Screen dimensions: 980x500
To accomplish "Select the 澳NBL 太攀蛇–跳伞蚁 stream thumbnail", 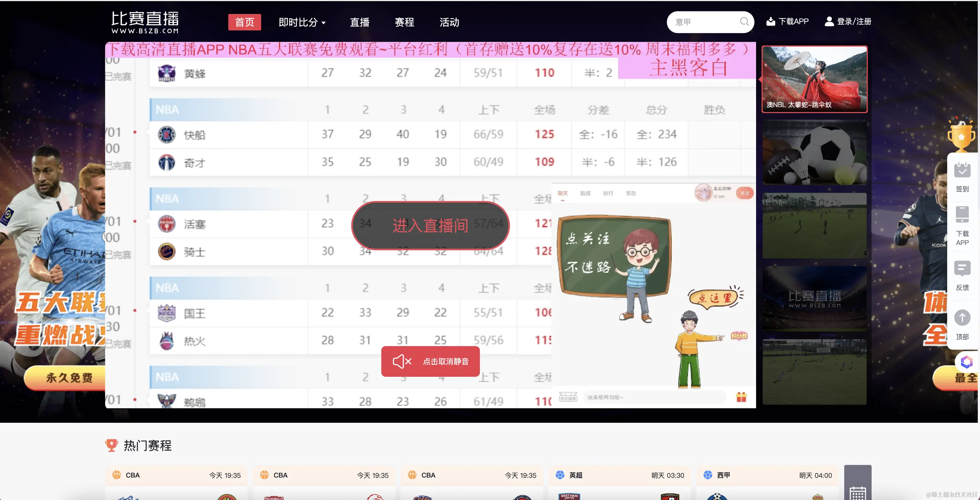I will coord(814,79).
